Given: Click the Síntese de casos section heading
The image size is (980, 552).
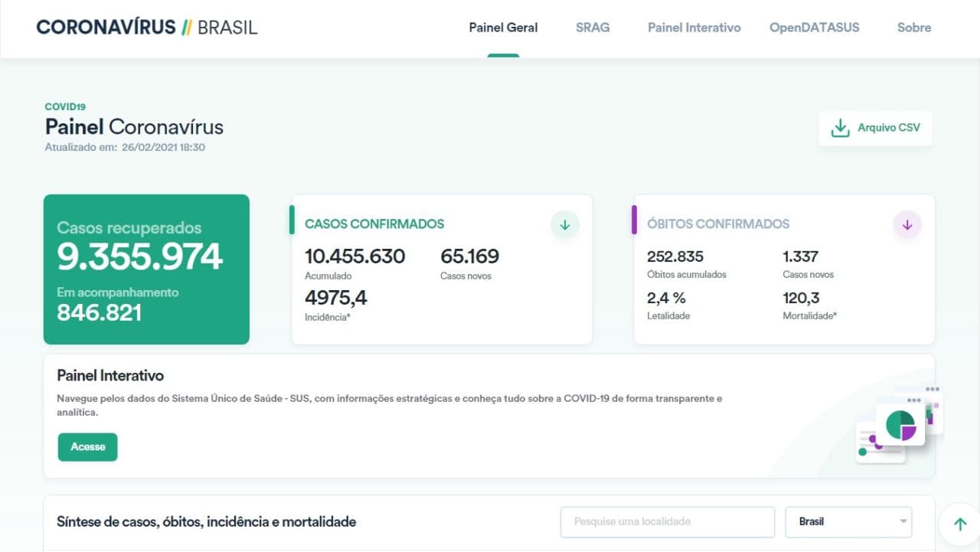Looking at the screenshot, I should point(206,522).
